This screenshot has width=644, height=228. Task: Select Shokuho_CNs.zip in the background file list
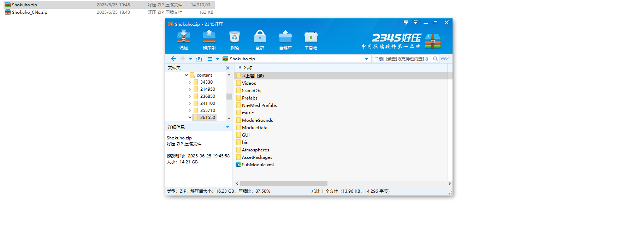(x=109, y=12)
